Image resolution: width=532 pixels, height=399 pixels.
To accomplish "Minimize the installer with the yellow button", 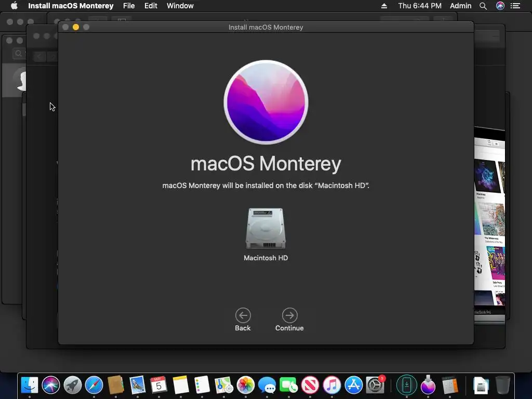I will [x=76, y=27].
